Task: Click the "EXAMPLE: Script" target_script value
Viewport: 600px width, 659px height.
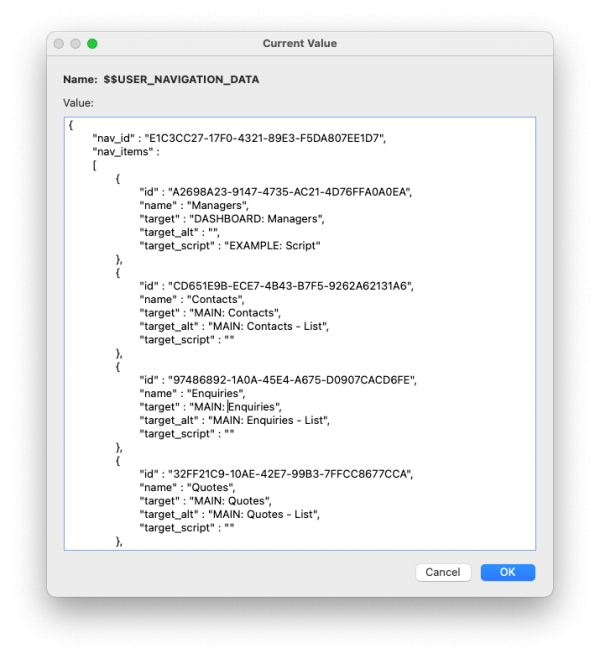Action: [272, 246]
